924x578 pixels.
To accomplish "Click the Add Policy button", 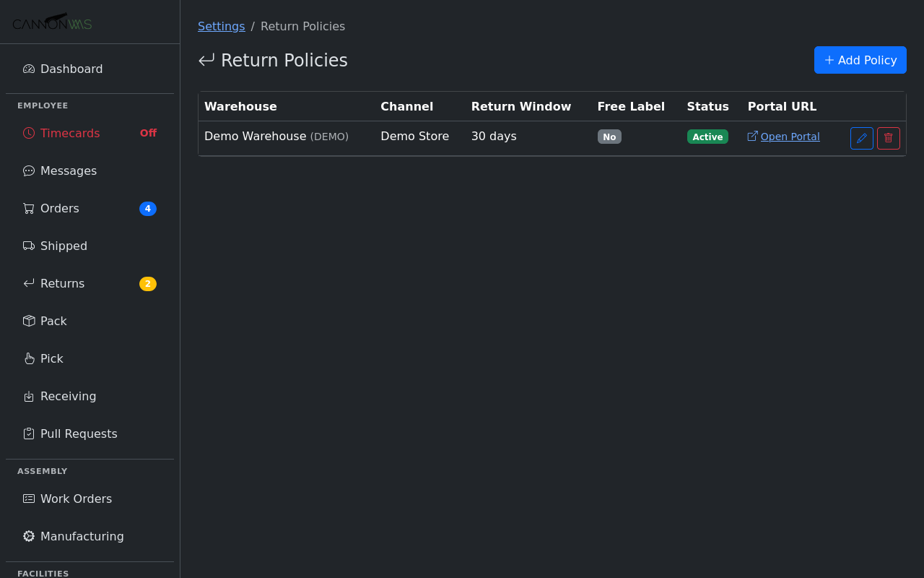I will click(x=860, y=60).
